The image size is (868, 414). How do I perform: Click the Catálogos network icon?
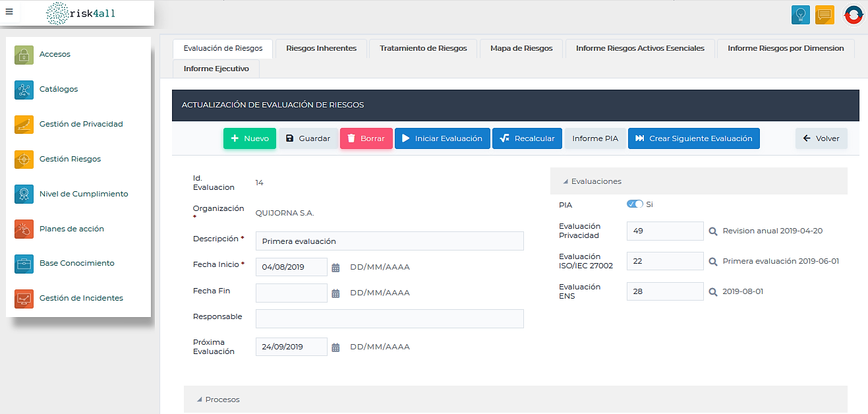[24, 90]
